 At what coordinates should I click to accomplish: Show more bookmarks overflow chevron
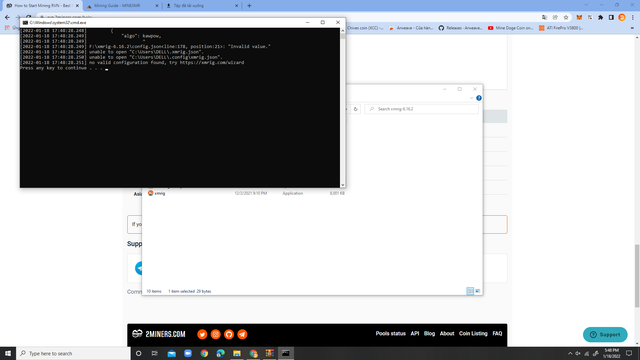pos(632,28)
